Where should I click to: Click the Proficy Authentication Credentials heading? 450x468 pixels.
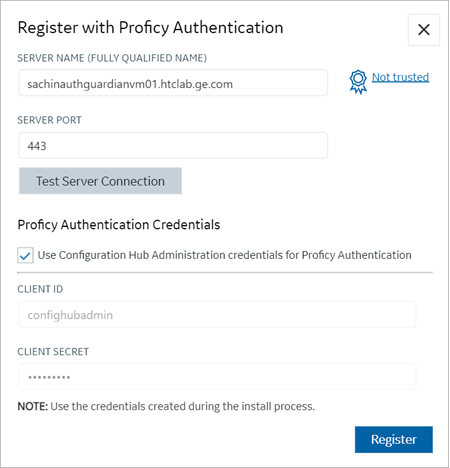pyautogui.click(x=119, y=225)
